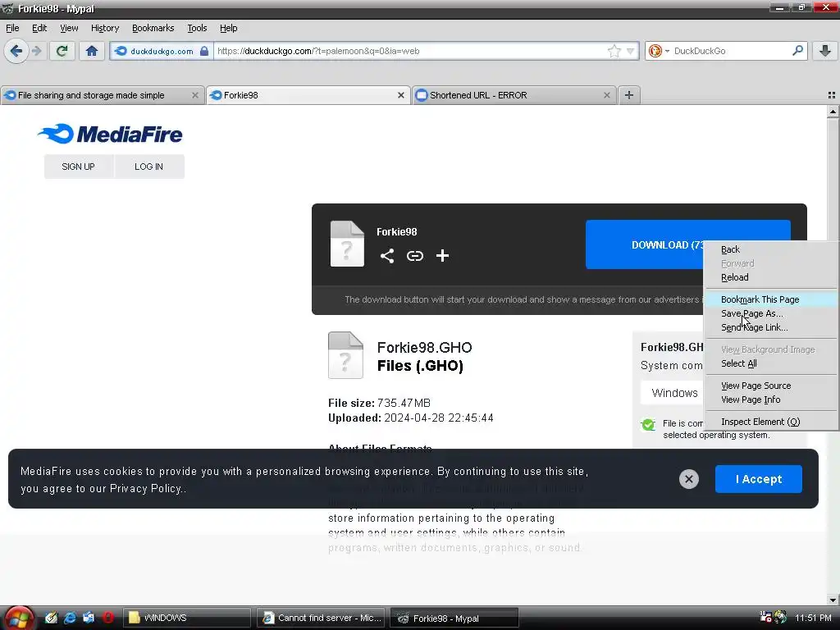Screen dimensions: 840x630
Task: Click the Forkie98.GHO file icon
Action: 345,355
